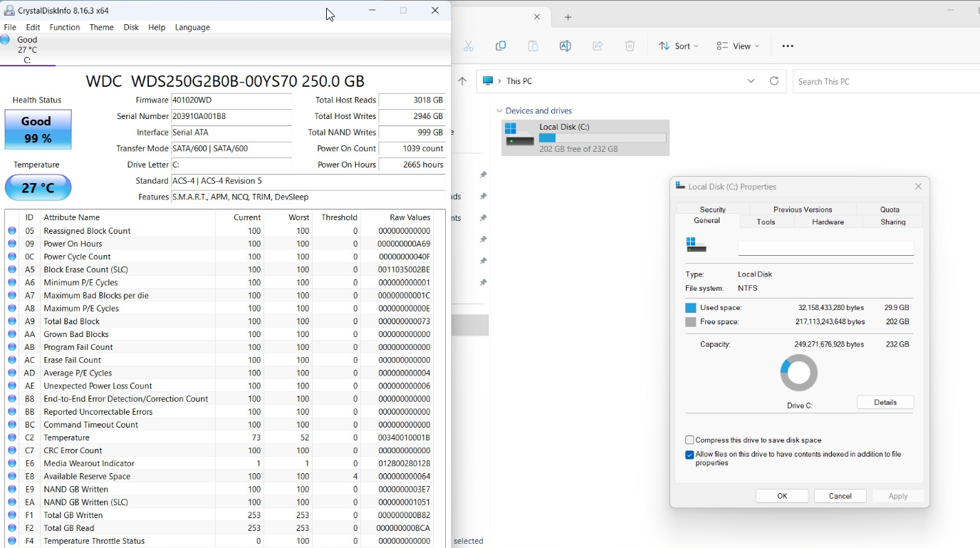Switch to the Quota tab
980x548 pixels.
(x=890, y=210)
